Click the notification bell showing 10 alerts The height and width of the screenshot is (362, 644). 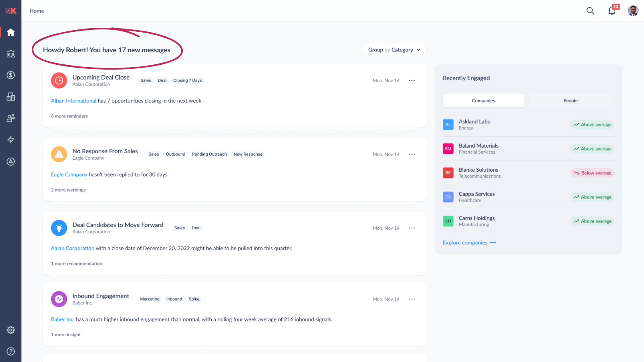point(611,11)
